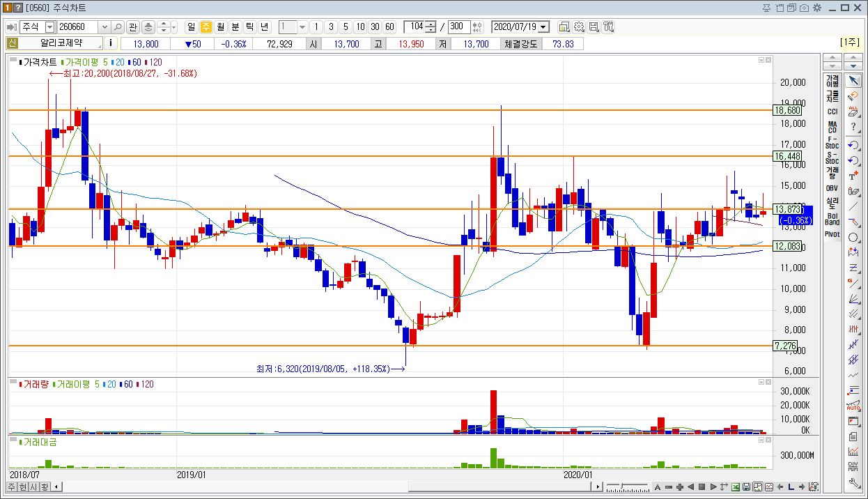Click zoom-in plus icon on bottom bar
The height and width of the screenshot is (499, 868).
(x=680, y=486)
